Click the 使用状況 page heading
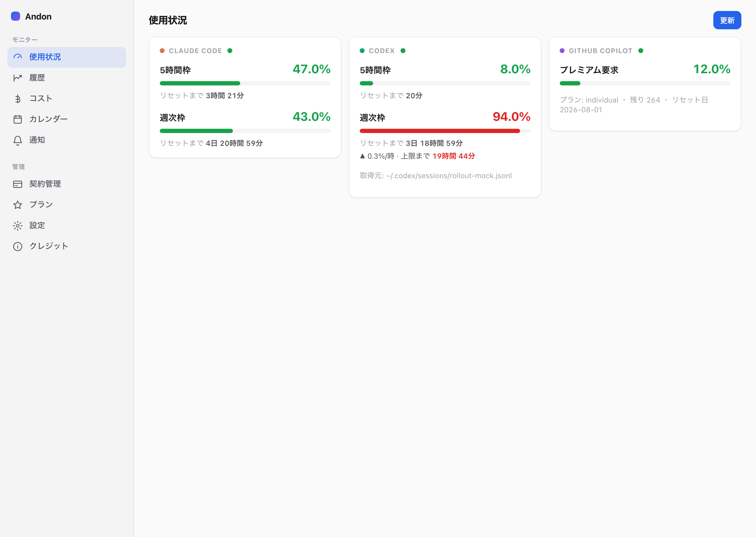Viewport: 756px width, 537px height. click(168, 20)
